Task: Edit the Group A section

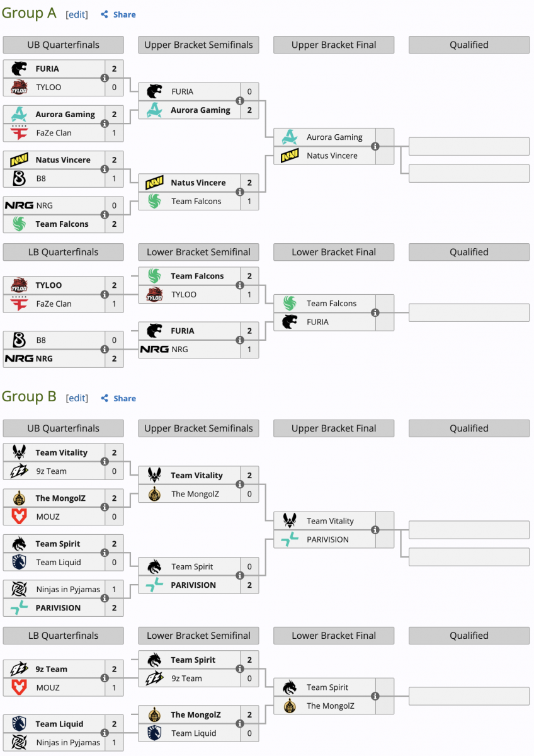Action: (77, 14)
